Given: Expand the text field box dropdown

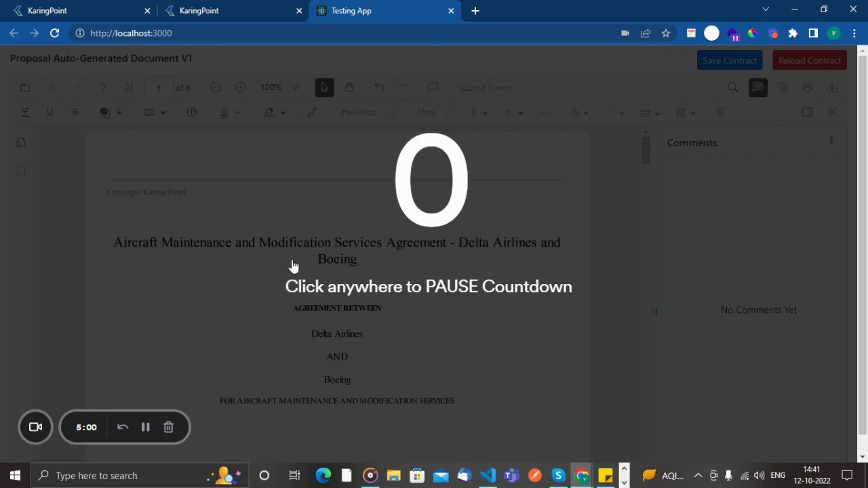Looking at the screenshot, I should point(154,113).
